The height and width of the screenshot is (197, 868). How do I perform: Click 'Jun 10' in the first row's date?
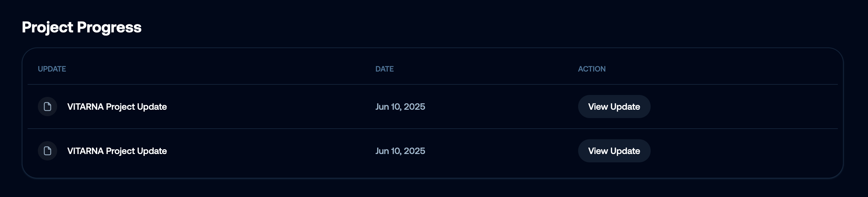(388, 107)
